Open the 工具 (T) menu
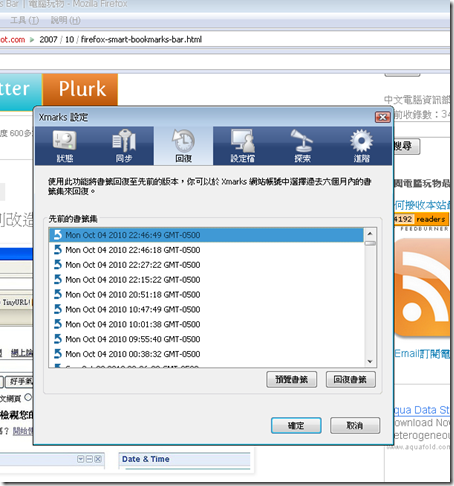The height and width of the screenshot is (486, 454). (x=24, y=20)
